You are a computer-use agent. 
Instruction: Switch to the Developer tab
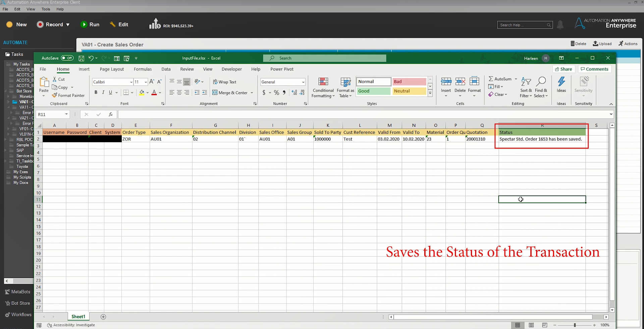pyautogui.click(x=231, y=69)
